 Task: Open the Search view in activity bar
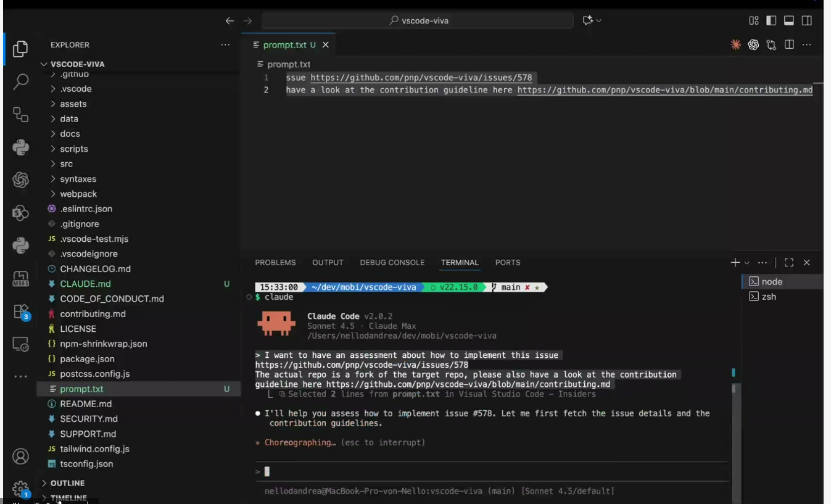pos(21,81)
